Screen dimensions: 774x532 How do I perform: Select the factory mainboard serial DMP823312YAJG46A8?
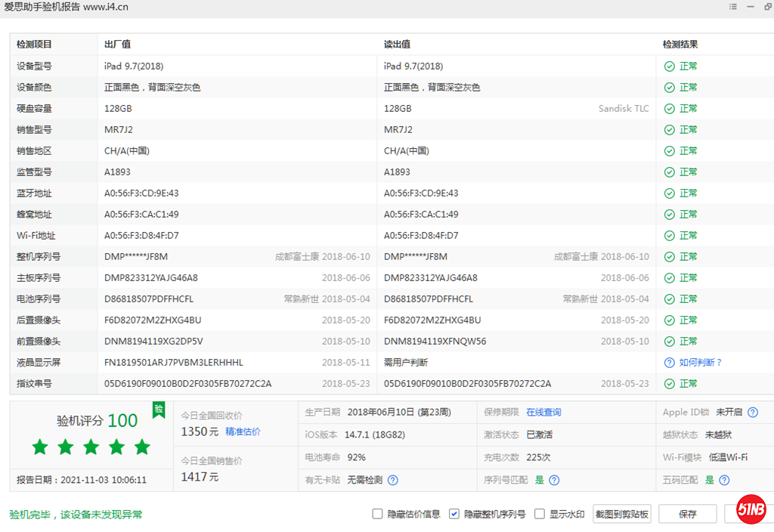[x=151, y=278]
